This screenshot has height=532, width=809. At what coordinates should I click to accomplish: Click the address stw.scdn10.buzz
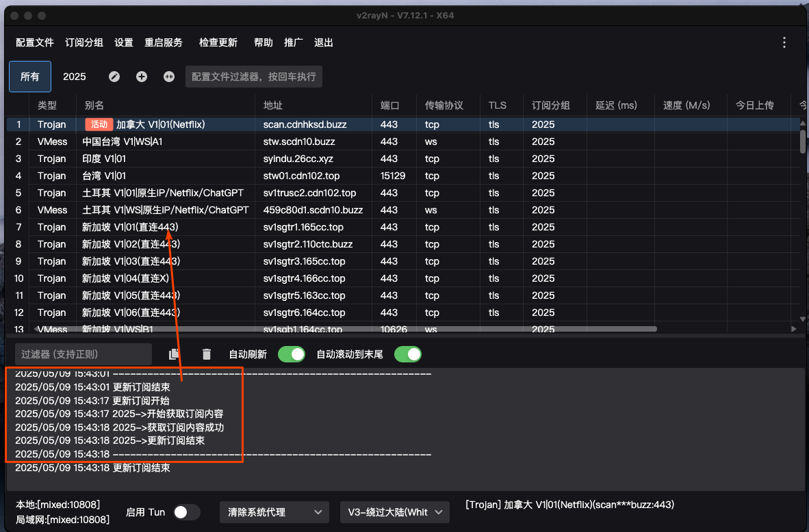[x=299, y=142]
